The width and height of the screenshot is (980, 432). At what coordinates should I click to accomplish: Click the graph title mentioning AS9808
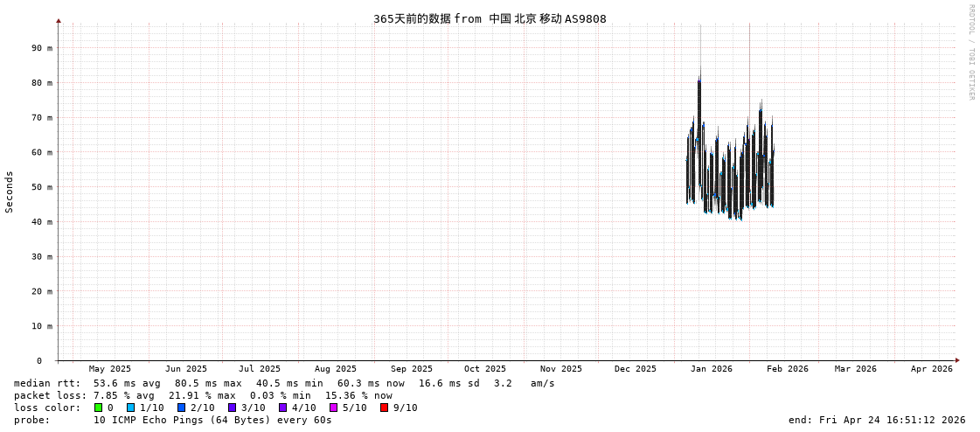click(490, 18)
